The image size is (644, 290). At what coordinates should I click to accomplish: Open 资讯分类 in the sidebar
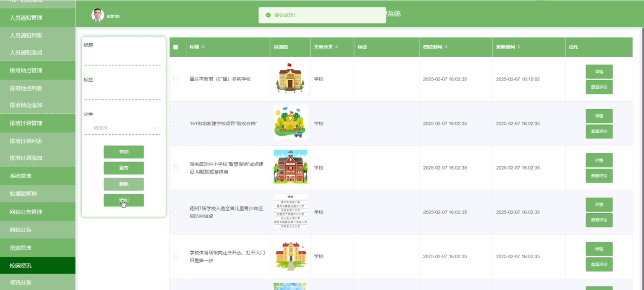click(x=21, y=282)
